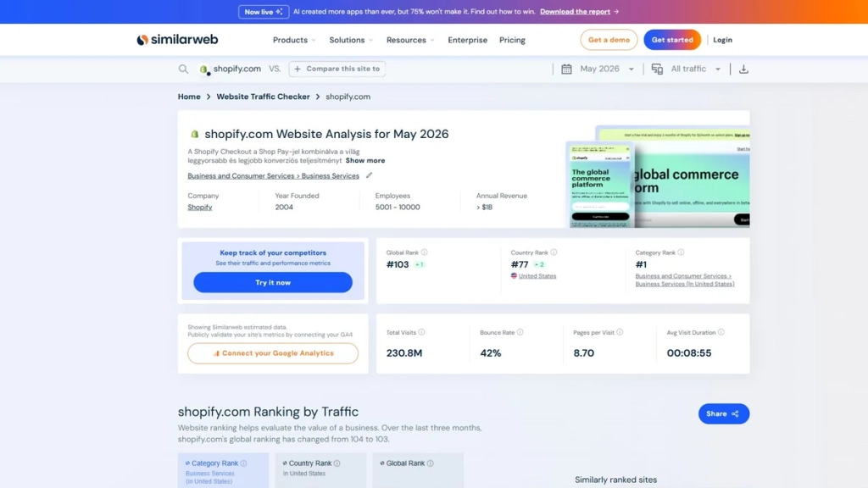Click the Similarweb logo

coord(177,40)
